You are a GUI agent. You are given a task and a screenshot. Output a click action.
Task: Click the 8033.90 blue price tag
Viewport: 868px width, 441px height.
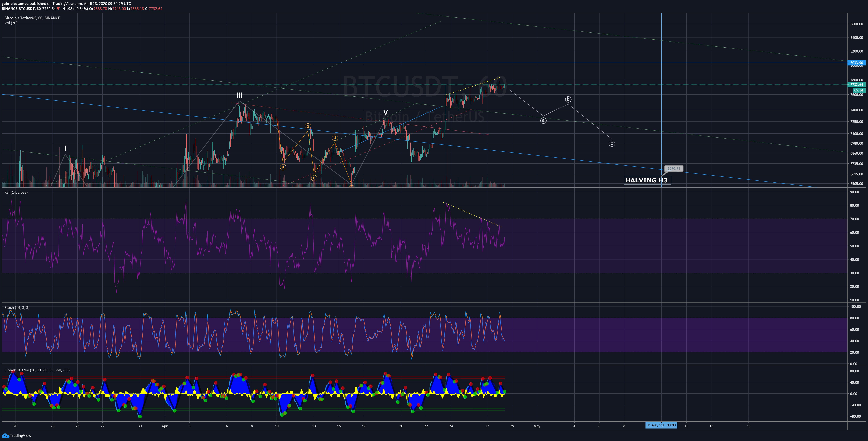tap(856, 63)
